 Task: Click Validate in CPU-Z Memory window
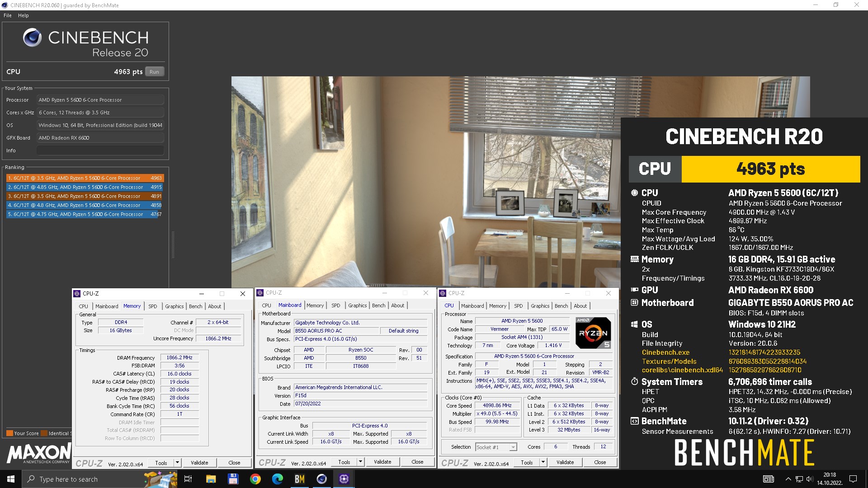pos(199,463)
